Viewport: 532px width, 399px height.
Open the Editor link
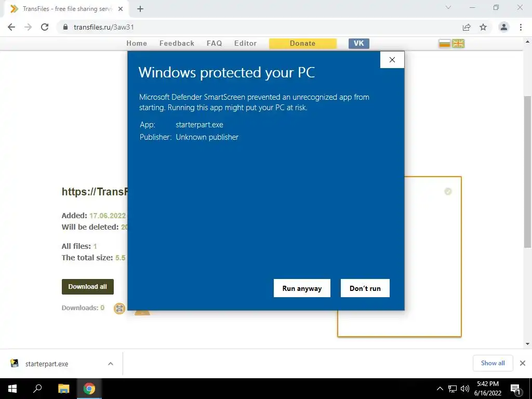tap(245, 44)
